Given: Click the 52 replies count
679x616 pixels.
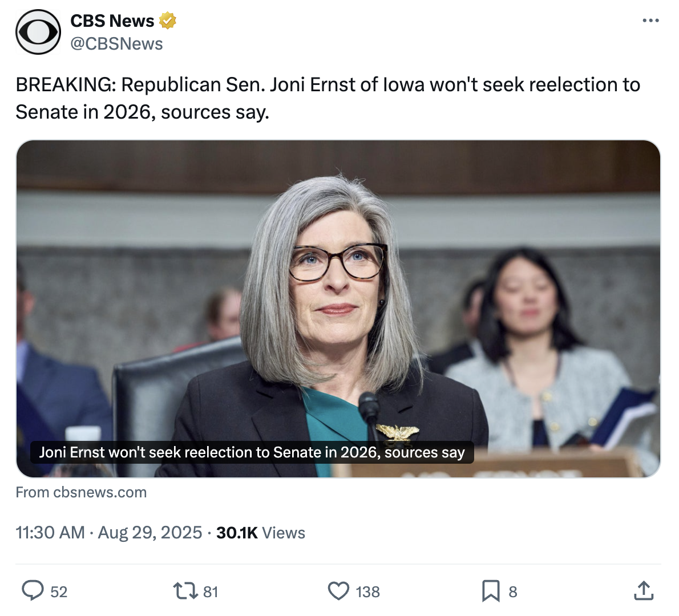Looking at the screenshot, I should (x=59, y=592).
